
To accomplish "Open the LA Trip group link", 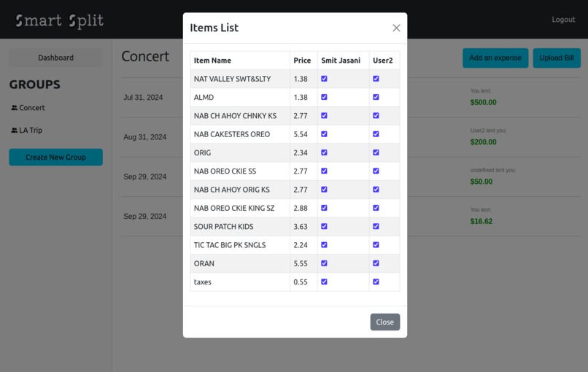I will 31,130.
